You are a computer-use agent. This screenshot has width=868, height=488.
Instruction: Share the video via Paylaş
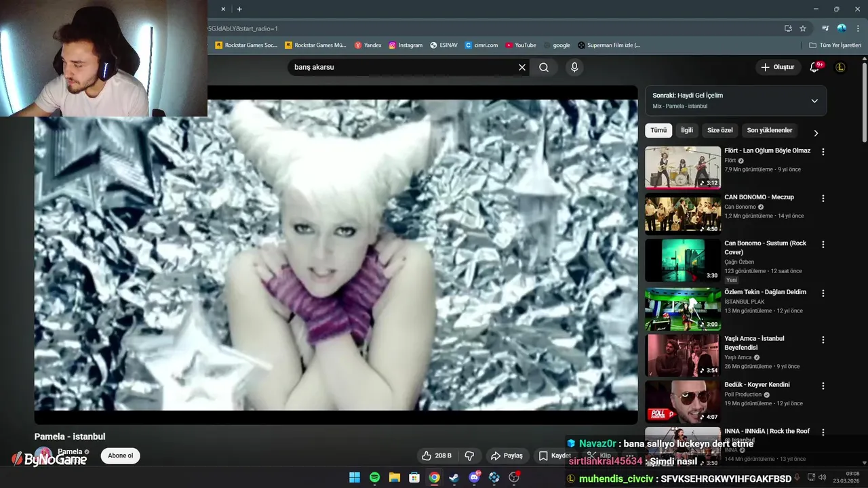(x=507, y=455)
